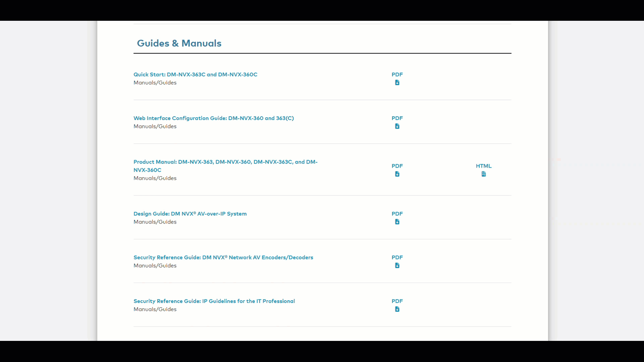Click the PDF label above Quick Start download icon

397,74
